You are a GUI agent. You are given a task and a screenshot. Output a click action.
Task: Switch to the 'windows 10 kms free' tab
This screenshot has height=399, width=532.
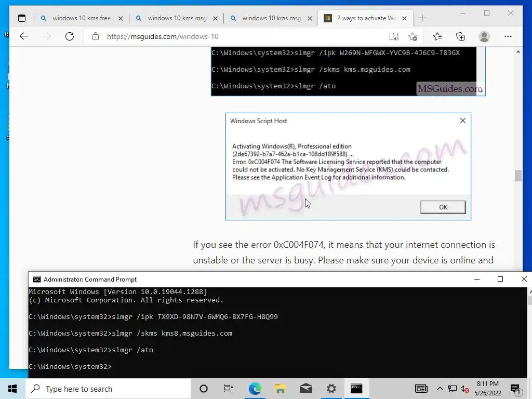pyautogui.click(x=82, y=18)
